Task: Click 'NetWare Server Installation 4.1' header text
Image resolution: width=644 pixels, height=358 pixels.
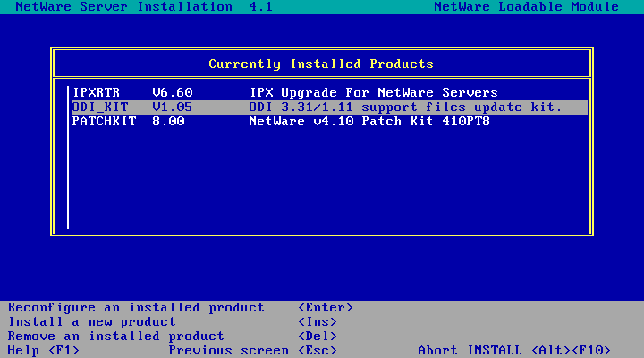Action: (x=144, y=7)
